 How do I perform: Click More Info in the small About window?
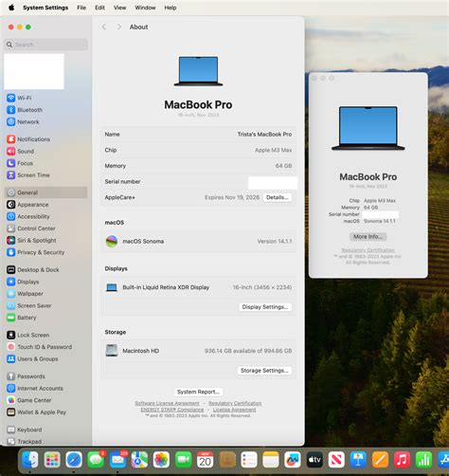tap(368, 237)
